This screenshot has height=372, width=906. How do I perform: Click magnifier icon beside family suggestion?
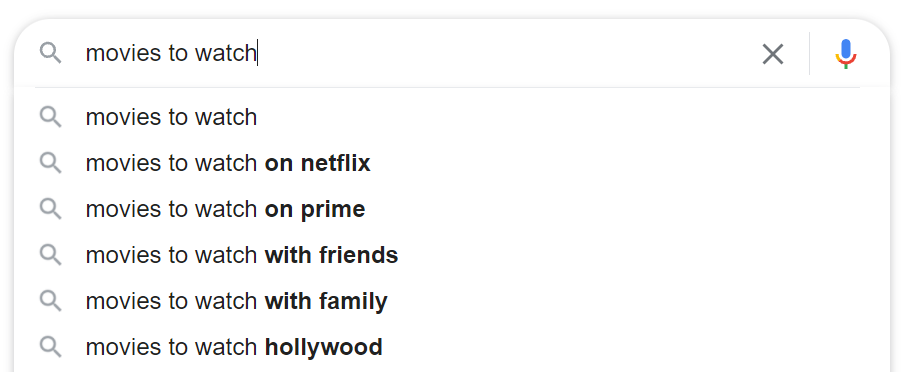(50, 302)
